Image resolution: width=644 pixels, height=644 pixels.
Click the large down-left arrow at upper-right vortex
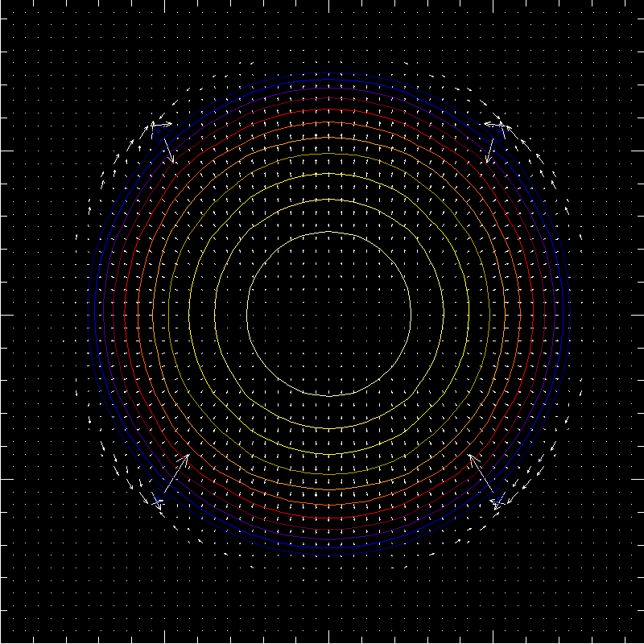(490, 151)
